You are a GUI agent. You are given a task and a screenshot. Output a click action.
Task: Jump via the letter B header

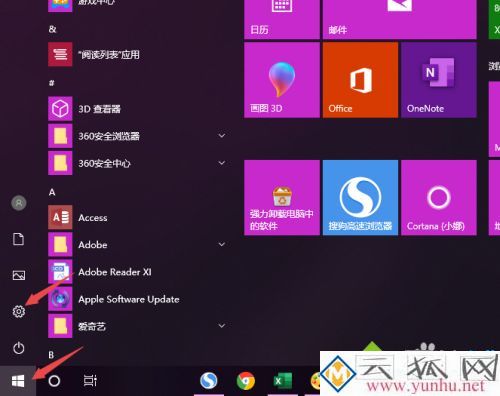coord(51,355)
